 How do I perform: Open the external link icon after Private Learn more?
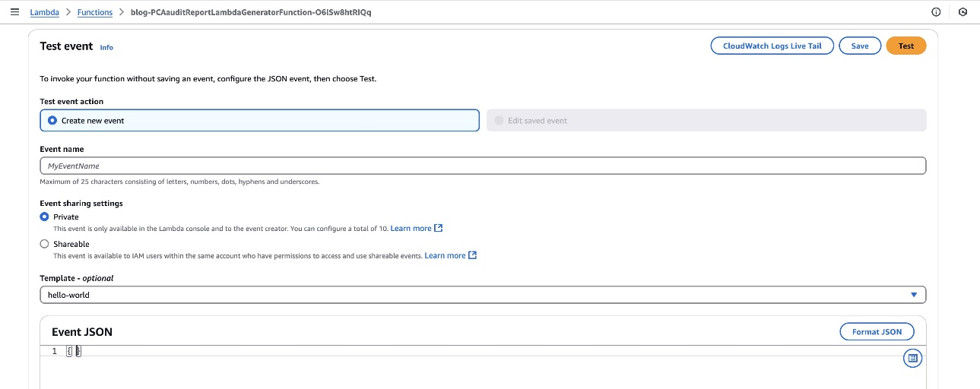[x=439, y=228]
